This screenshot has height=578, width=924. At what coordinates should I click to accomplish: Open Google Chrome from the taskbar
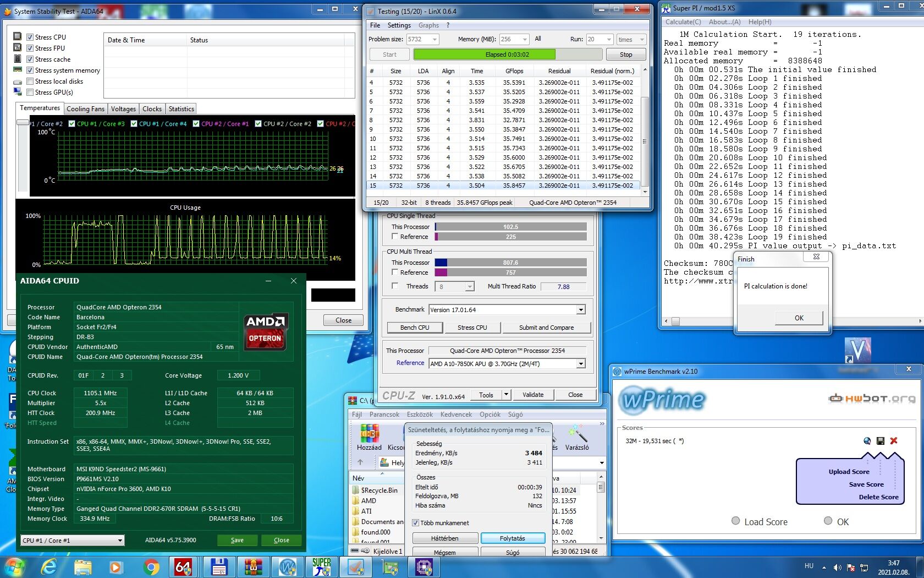[x=151, y=566]
